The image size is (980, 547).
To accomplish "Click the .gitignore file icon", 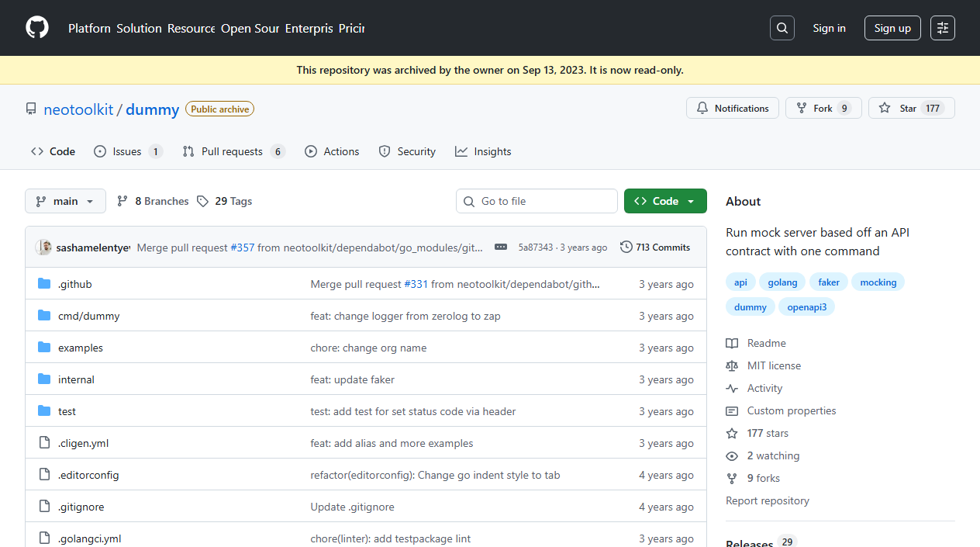I will [44, 507].
